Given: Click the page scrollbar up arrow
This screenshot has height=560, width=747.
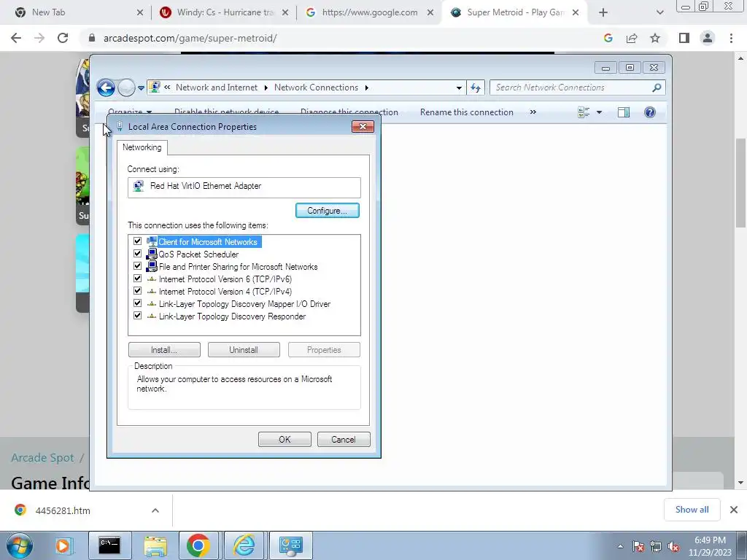Looking at the screenshot, I should click(x=740, y=58).
